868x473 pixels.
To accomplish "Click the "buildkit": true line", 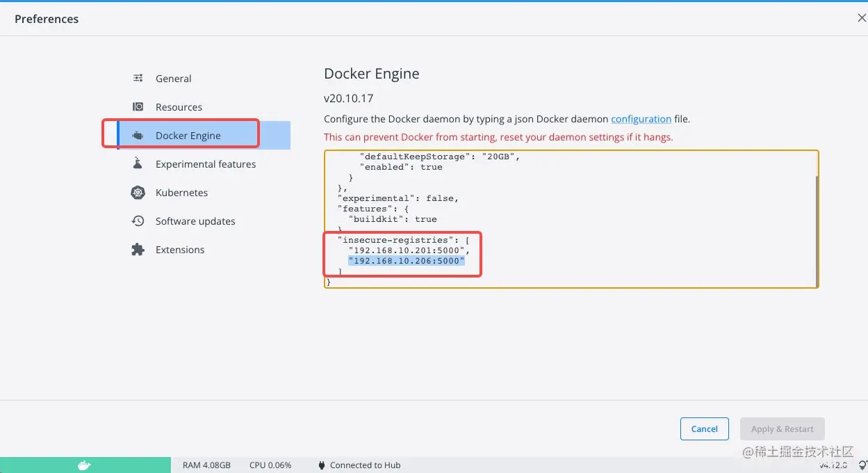I will (x=393, y=219).
